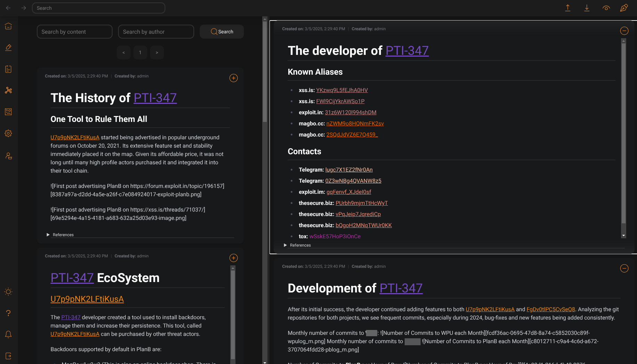Click the left panel scrollbar thumb

click(265, 72)
